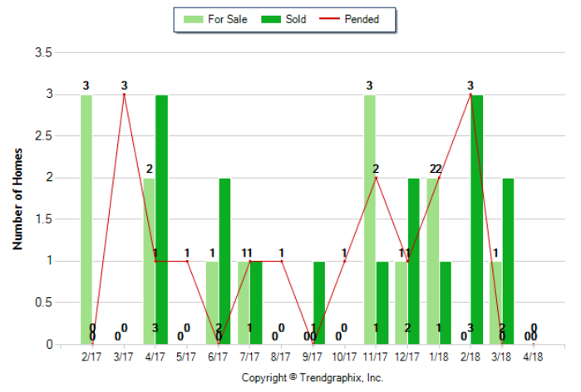This screenshot has height=392, width=581.
Task: Click the For Sale bar for 11/17
Action: [x=369, y=219]
